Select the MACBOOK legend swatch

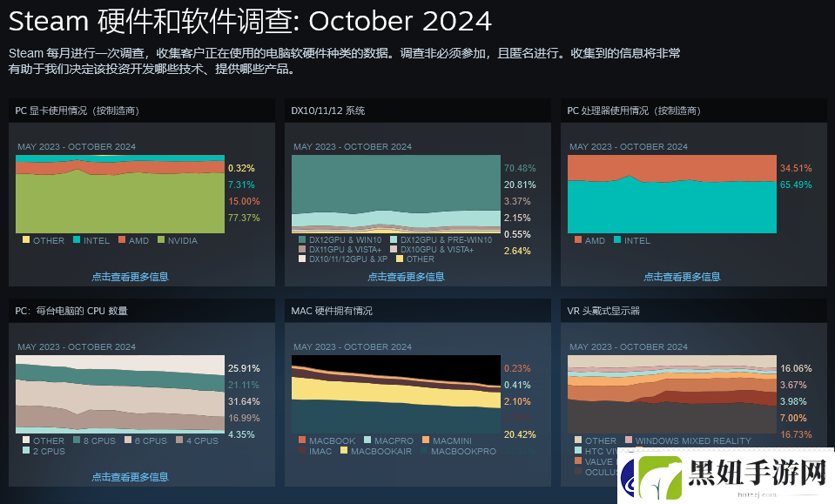[302, 440]
